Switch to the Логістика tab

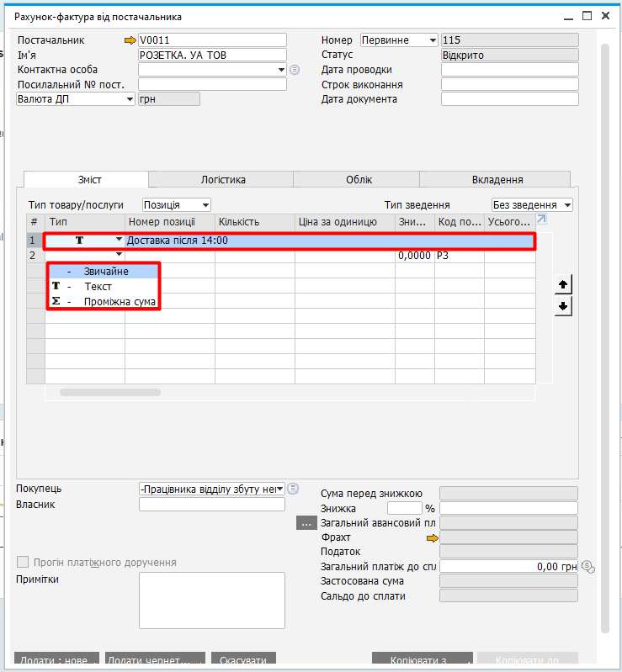(223, 179)
